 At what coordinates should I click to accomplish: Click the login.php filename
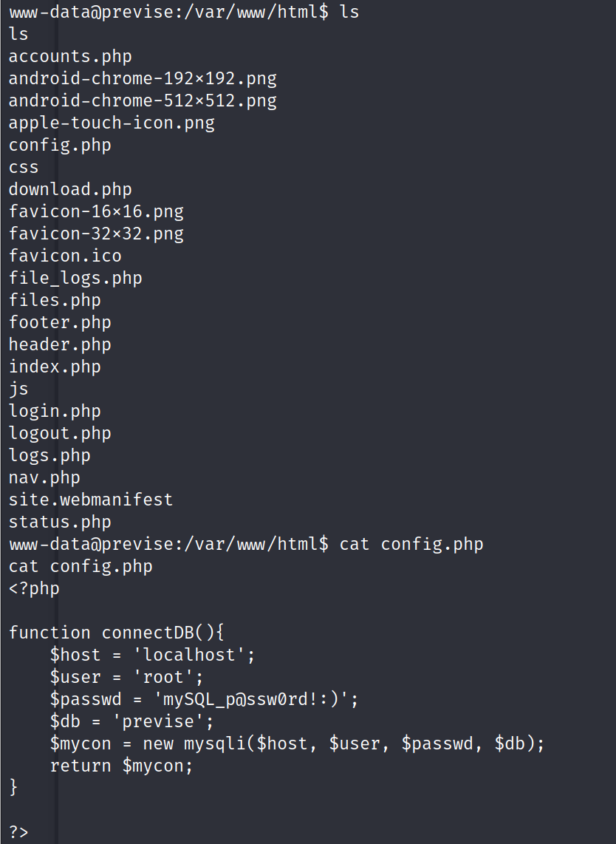click(55, 411)
